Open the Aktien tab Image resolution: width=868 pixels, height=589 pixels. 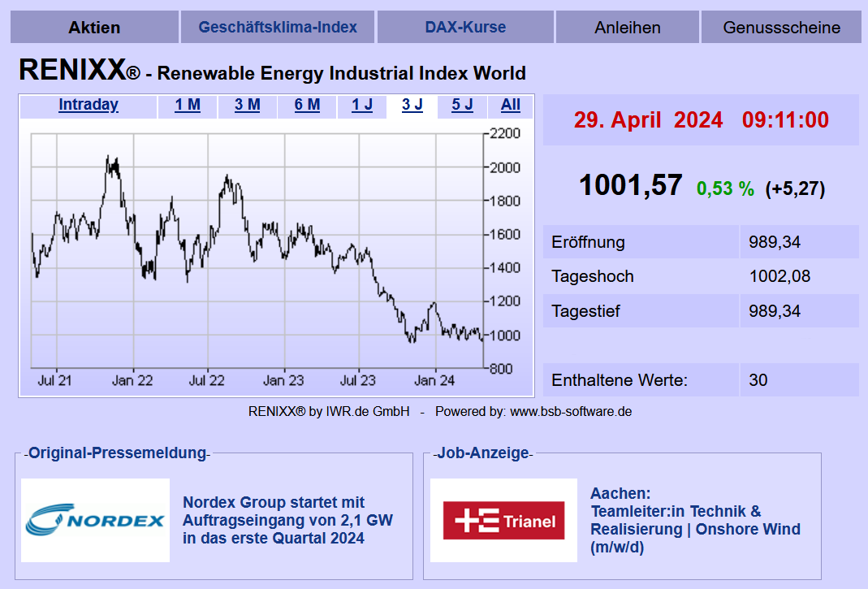click(x=94, y=28)
